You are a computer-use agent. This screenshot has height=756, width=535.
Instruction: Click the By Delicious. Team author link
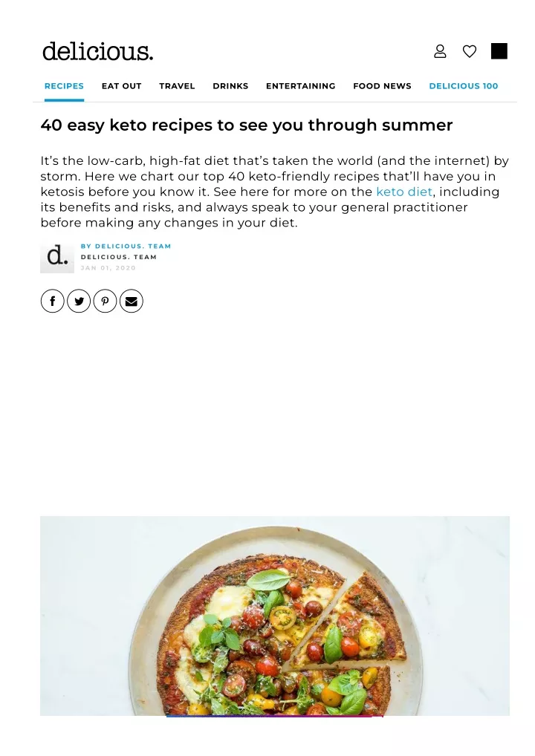point(126,246)
